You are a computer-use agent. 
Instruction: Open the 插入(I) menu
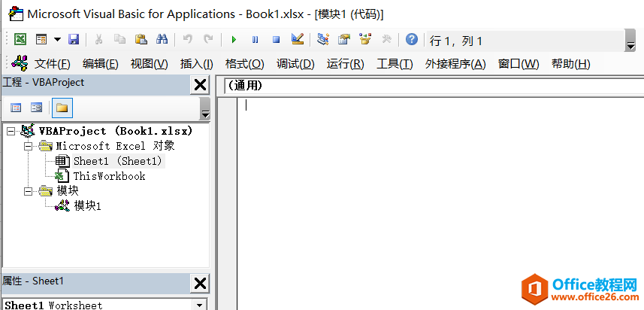pyautogui.click(x=196, y=64)
